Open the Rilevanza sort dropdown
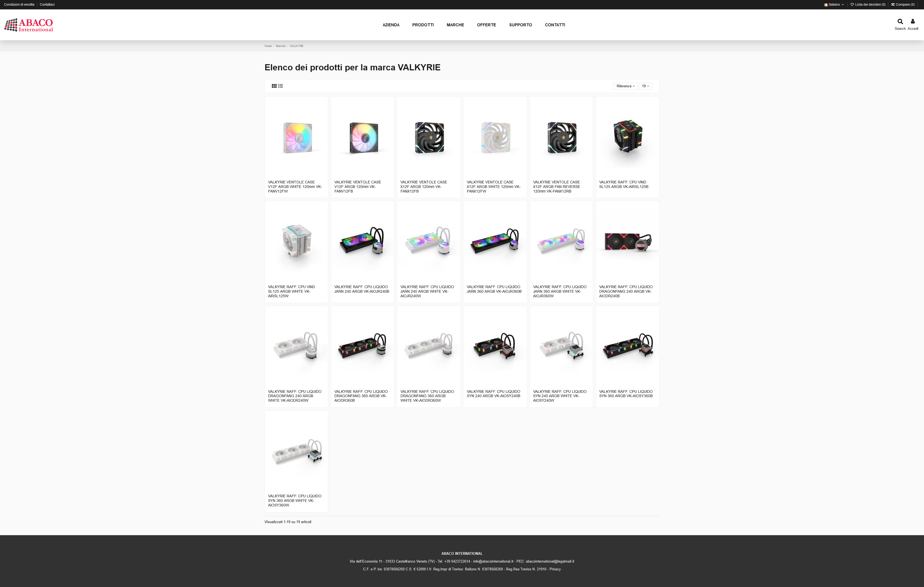Viewport: 924px width, 587px height. click(626, 86)
